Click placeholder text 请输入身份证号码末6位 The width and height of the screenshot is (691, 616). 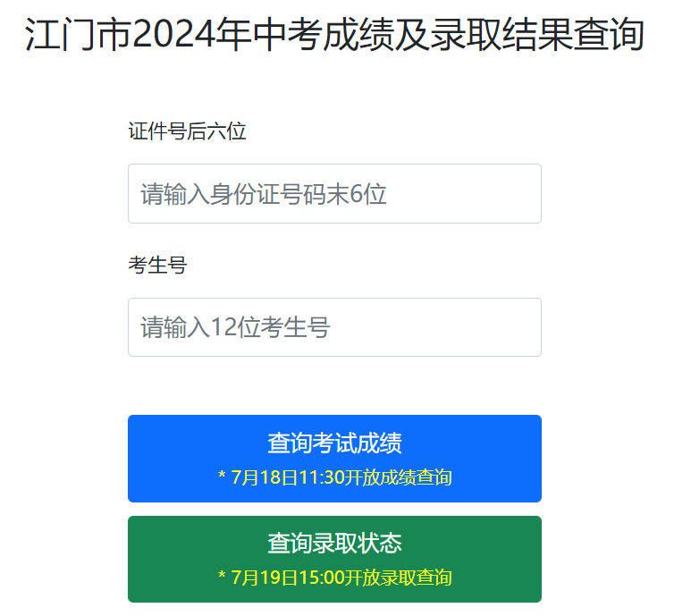click(x=264, y=194)
